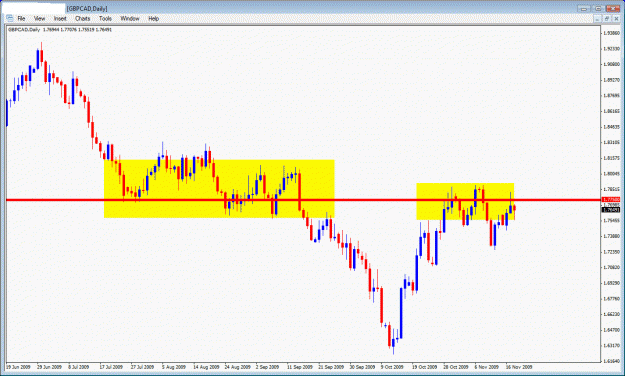Restore down the inner chart window
The width and height of the screenshot is (625, 376).
pos(607,19)
